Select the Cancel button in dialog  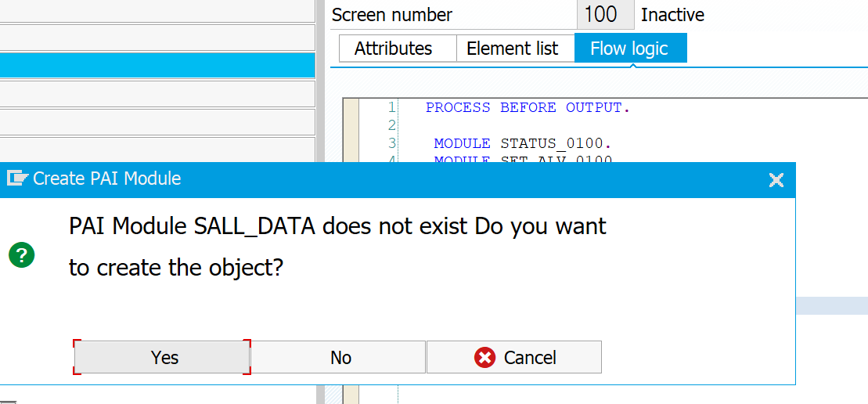pyautogui.click(x=514, y=358)
